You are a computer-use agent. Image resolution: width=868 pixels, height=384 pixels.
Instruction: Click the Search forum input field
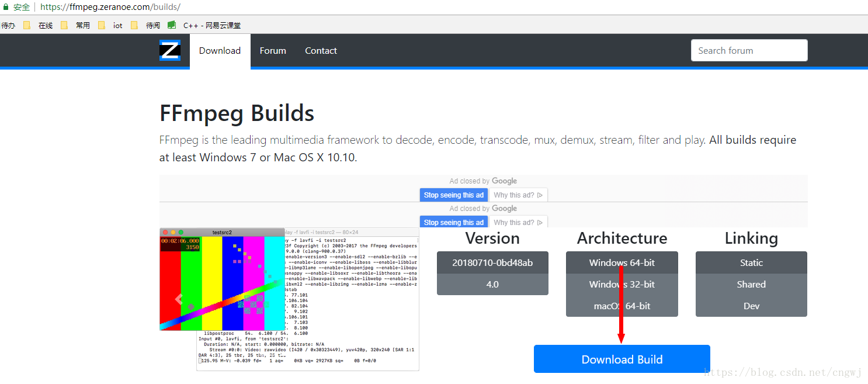tap(749, 50)
